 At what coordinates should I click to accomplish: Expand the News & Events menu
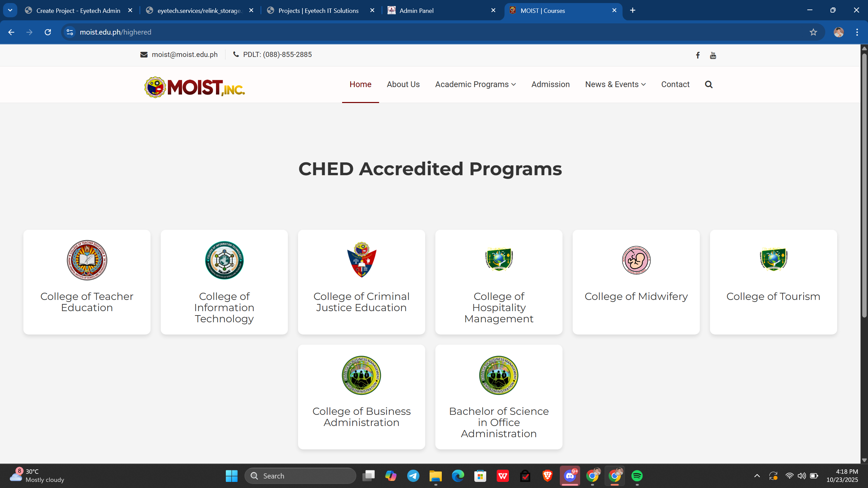[x=615, y=84]
